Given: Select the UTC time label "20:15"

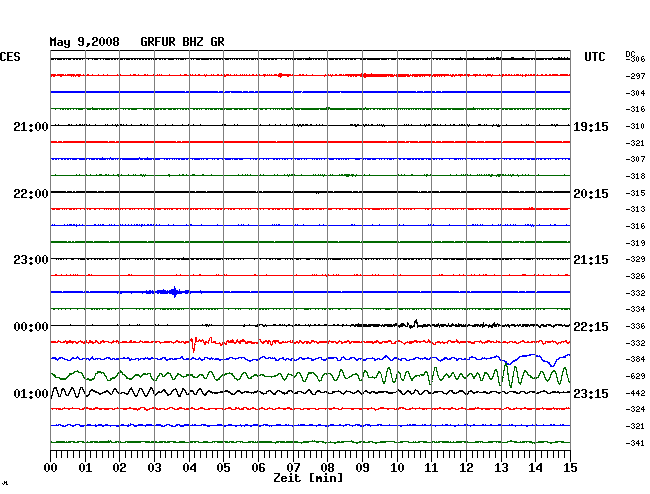Looking at the screenshot, I should 591,194.
